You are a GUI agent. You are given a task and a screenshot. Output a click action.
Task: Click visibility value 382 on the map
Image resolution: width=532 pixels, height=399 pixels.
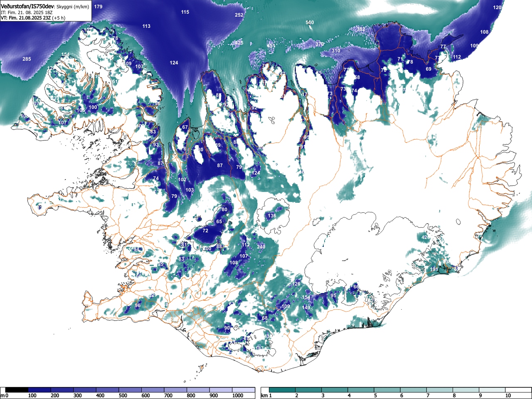point(361,29)
